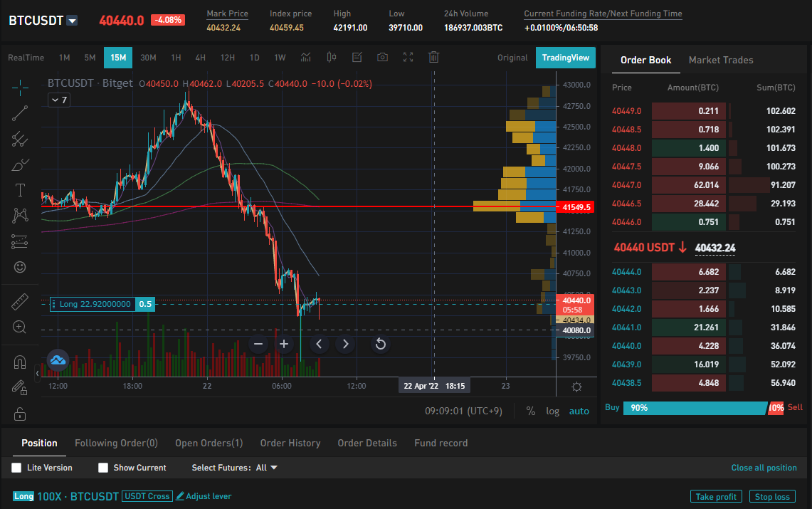This screenshot has width=812, height=509.
Task: Toggle percent scale on chart
Action: (531, 411)
